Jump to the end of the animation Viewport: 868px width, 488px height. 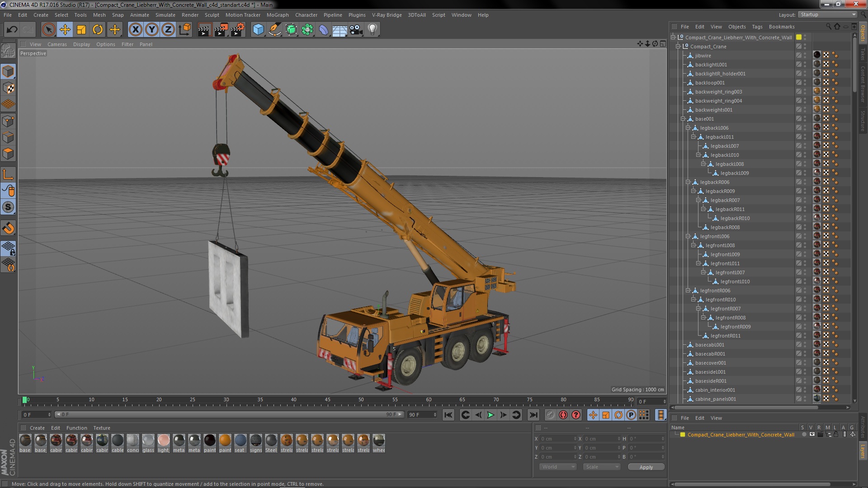pos(533,415)
